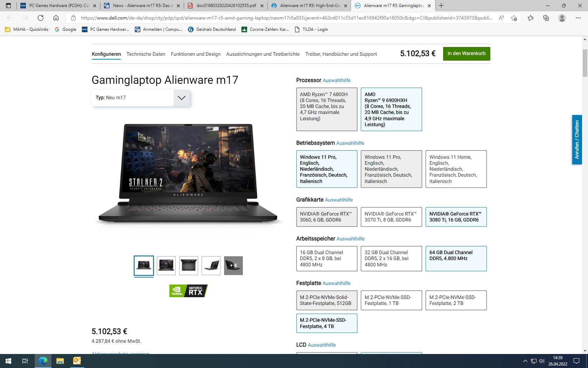Go to browser home page icon
Viewport: 588px width, 368px height.
click(x=56, y=18)
